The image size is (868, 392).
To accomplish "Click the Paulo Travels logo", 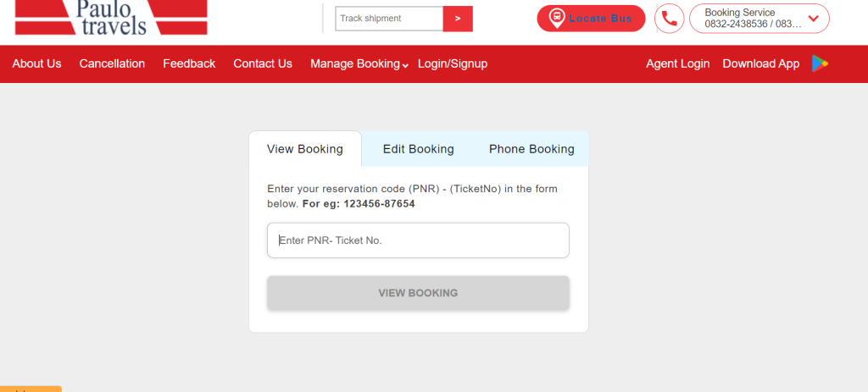I will point(111,17).
